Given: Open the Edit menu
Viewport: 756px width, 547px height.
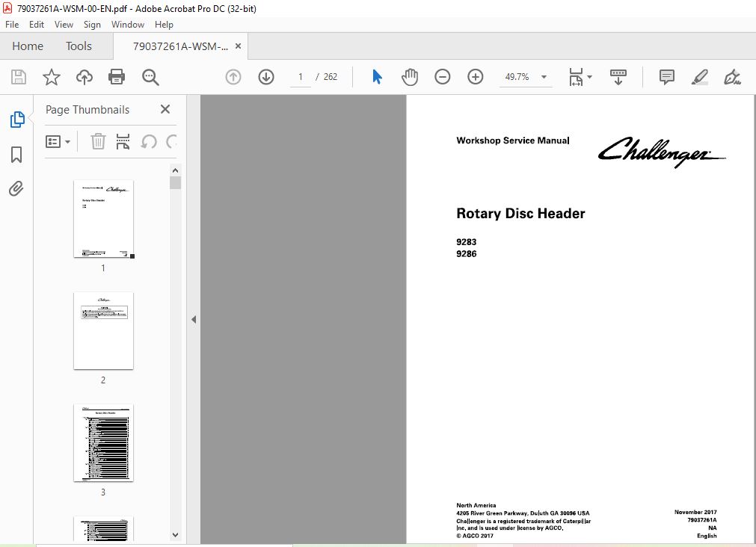Looking at the screenshot, I should [37, 25].
